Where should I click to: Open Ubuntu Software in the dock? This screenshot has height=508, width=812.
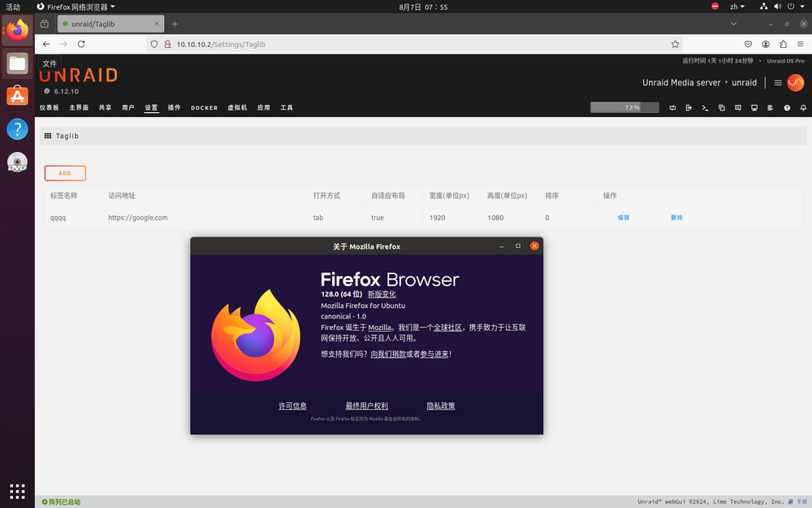click(x=17, y=97)
